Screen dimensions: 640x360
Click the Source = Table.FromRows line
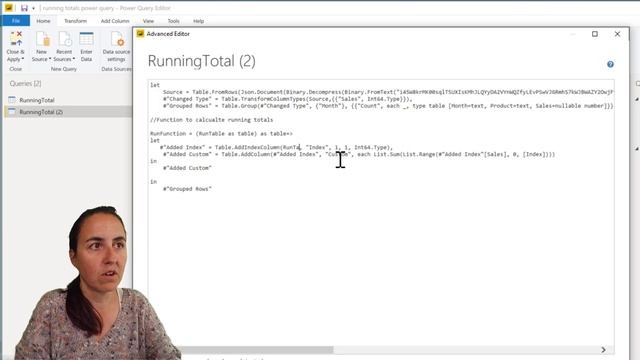point(388,92)
